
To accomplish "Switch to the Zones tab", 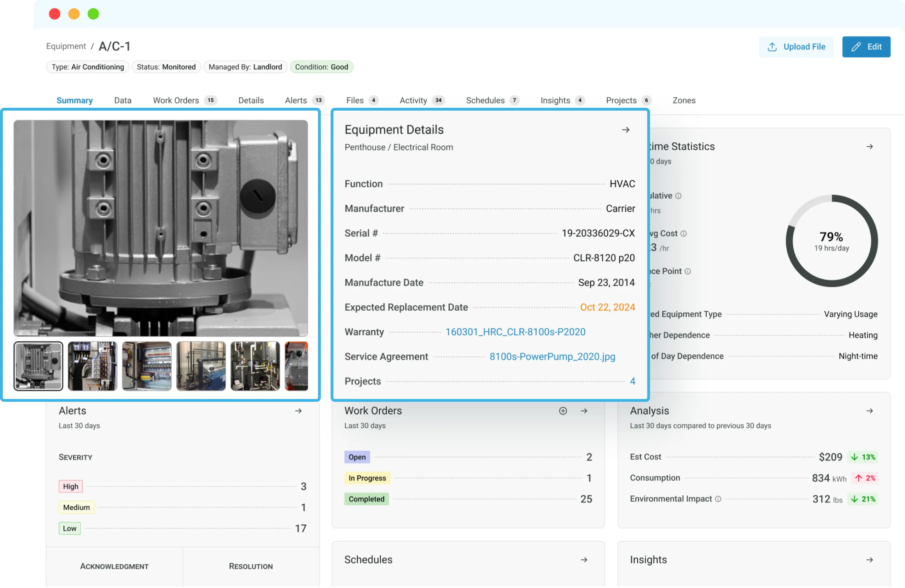I will 684,100.
